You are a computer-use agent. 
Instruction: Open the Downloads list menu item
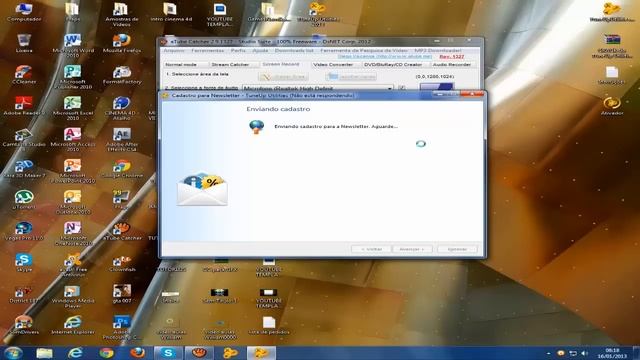point(294,51)
